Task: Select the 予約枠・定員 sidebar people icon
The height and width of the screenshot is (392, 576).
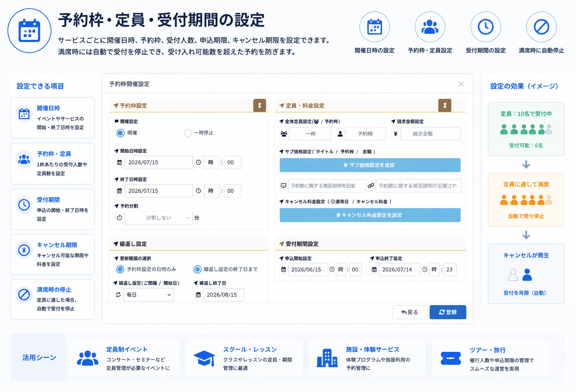Action: point(24,159)
